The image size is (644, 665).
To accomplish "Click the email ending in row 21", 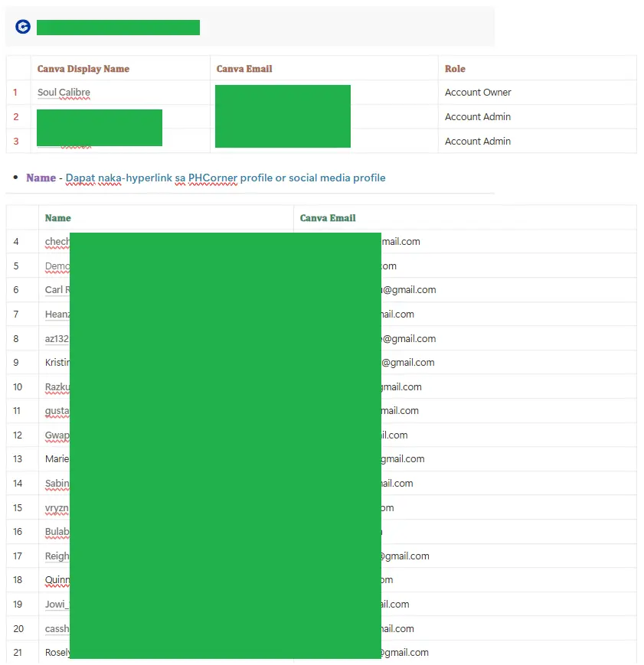I will 405,653.
